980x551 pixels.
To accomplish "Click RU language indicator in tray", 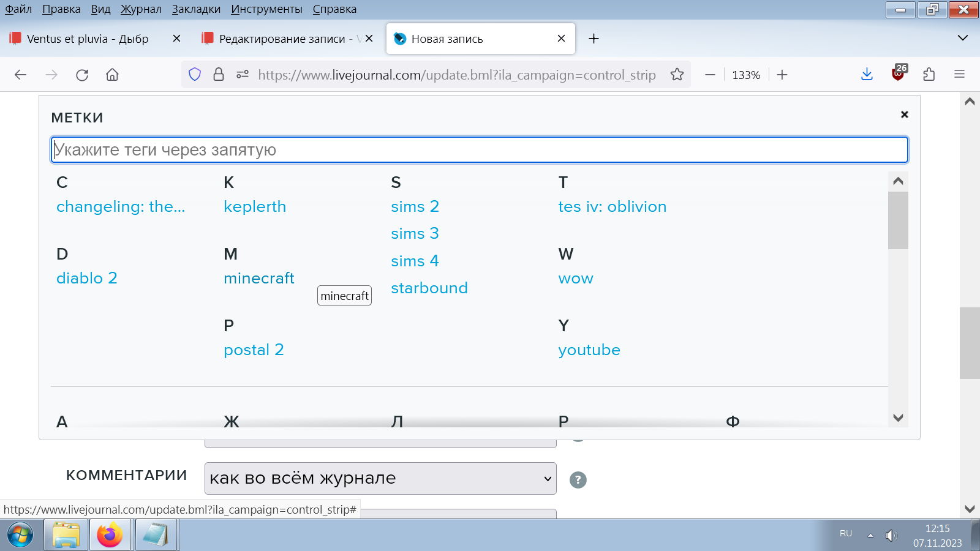I will tap(846, 533).
